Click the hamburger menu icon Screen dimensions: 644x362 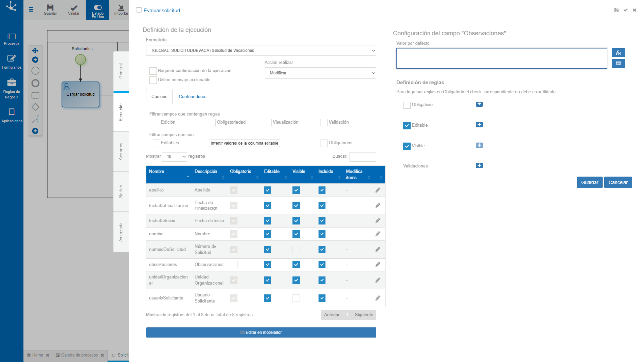tap(31, 9)
